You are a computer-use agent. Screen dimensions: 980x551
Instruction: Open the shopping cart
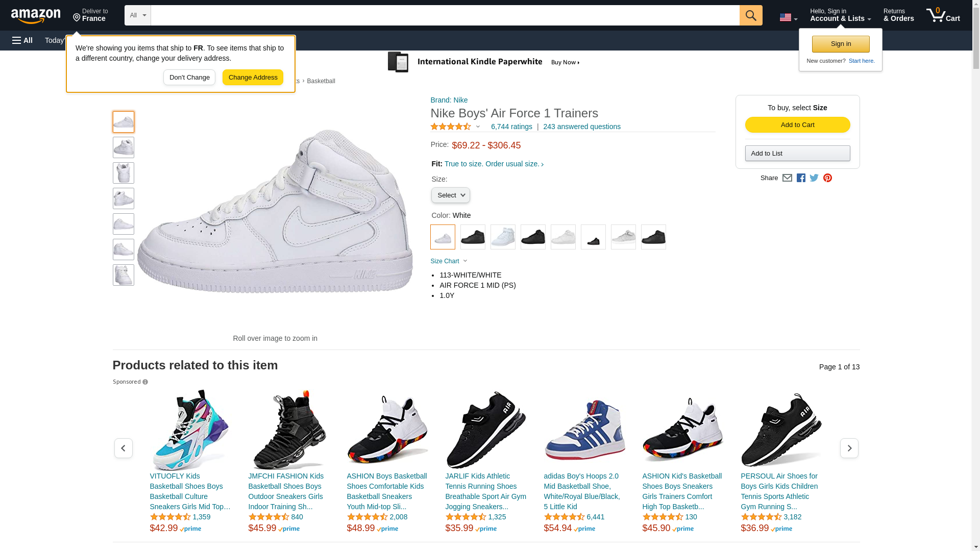pos(943,15)
